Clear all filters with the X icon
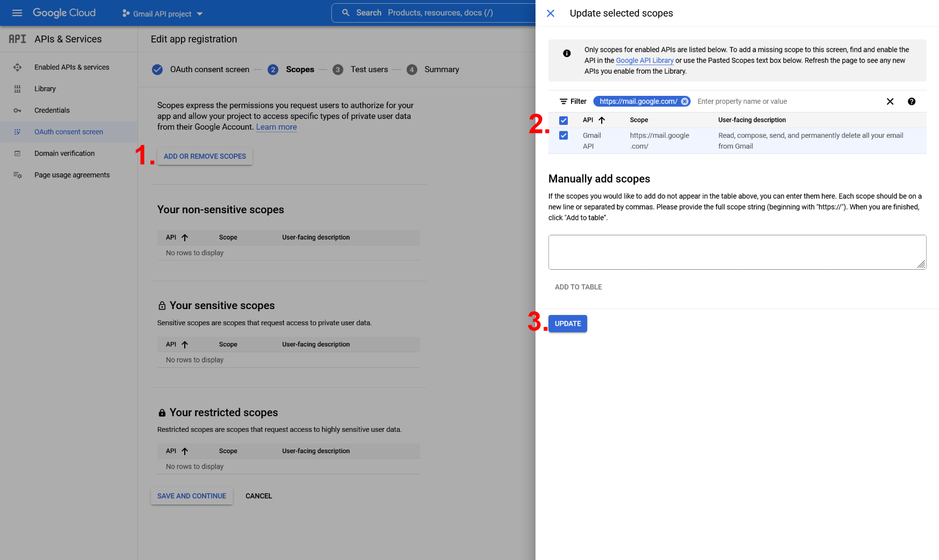 click(889, 102)
